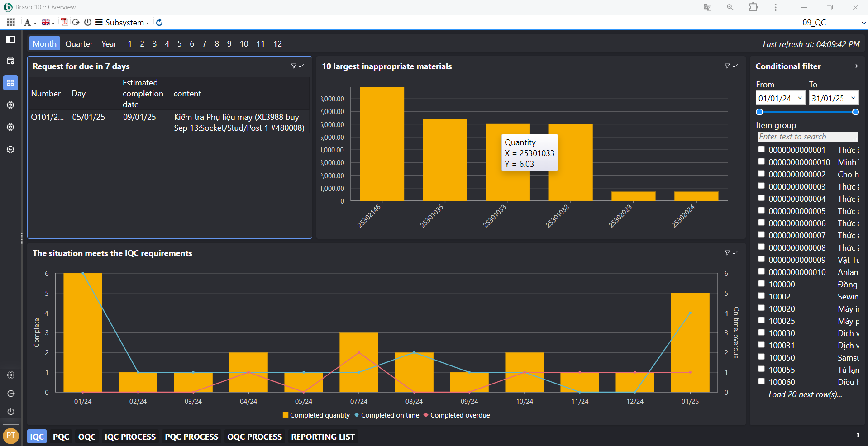Maximize the IQC requirements chart panel

[735, 253]
